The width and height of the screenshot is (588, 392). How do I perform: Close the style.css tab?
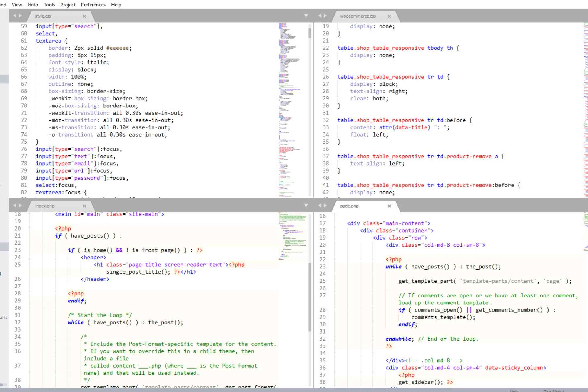(x=84, y=16)
